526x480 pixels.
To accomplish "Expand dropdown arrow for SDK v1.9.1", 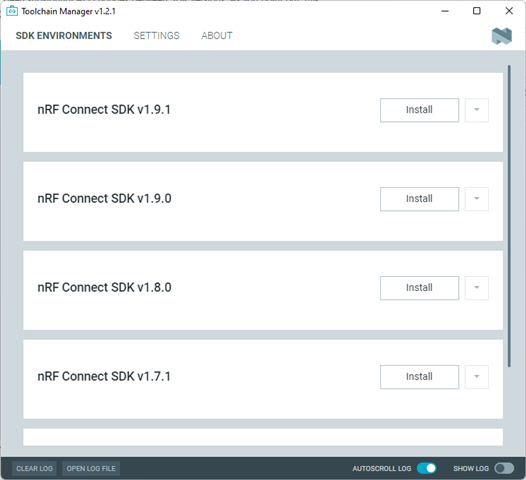I will click(x=477, y=110).
